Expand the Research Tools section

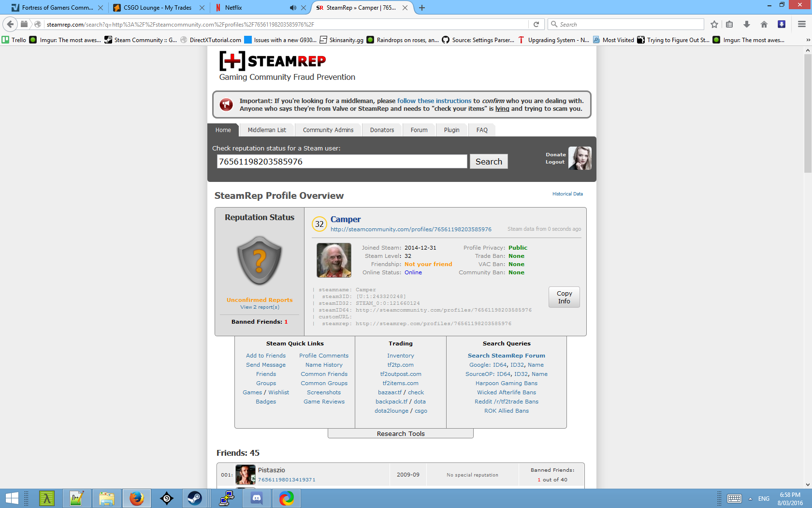click(x=400, y=433)
